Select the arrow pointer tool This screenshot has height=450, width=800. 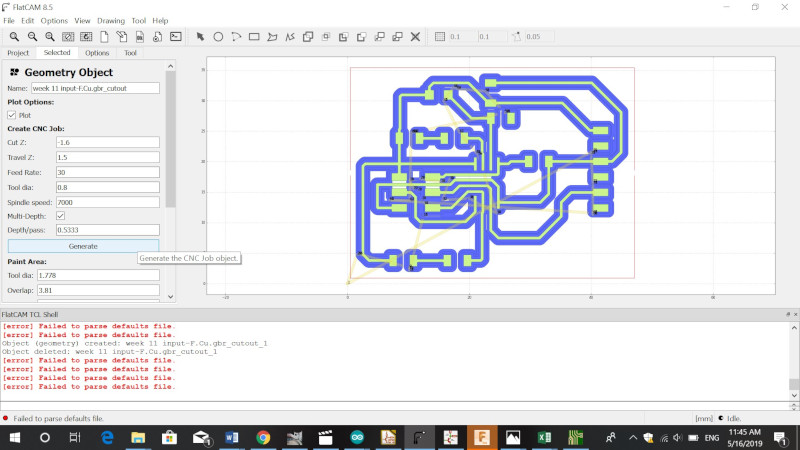[200, 37]
